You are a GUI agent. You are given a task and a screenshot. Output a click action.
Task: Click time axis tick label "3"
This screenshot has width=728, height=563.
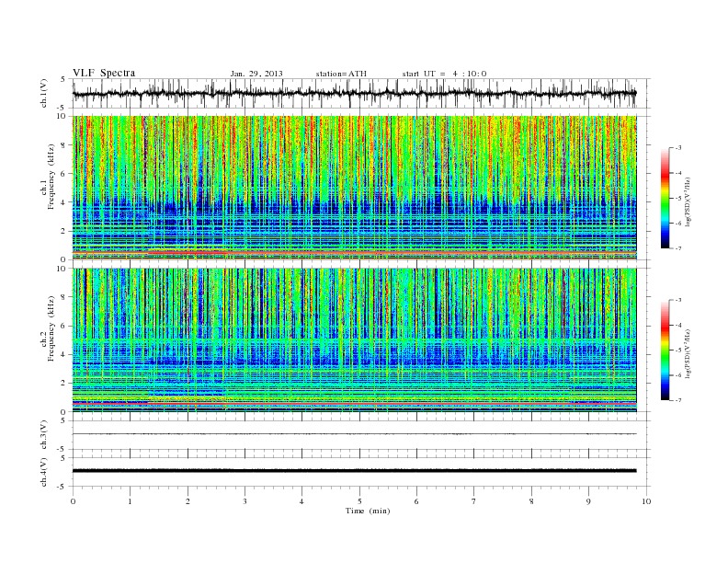point(245,501)
